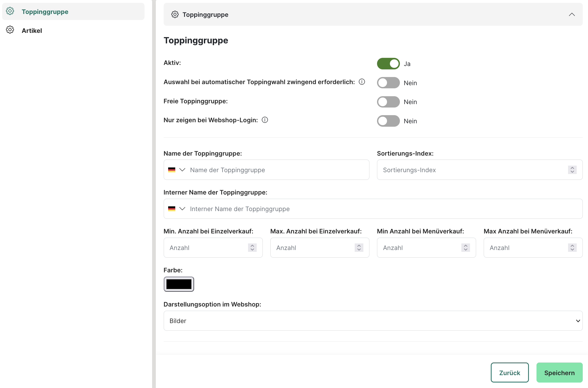Click info icon next to Toppingwahl zwingend erforderlich
The width and height of the screenshot is (588, 388).
tap(362, 82)
